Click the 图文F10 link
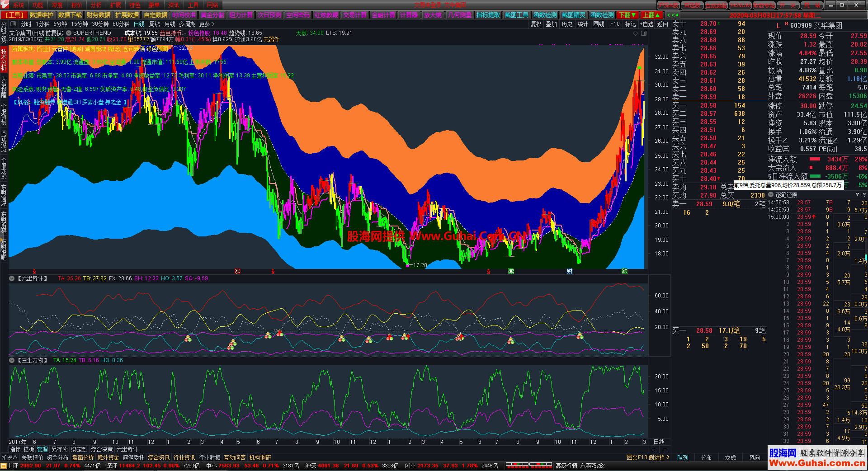Screen dimensions: 868x471 [637, 457]
